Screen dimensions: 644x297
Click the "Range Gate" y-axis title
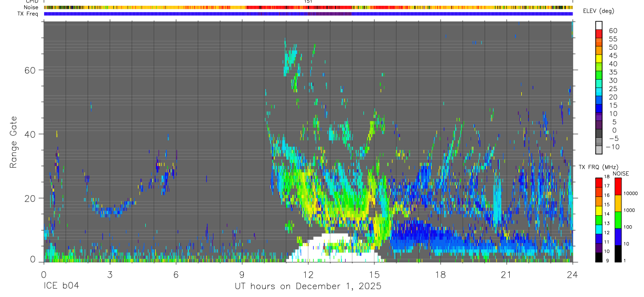14,142
